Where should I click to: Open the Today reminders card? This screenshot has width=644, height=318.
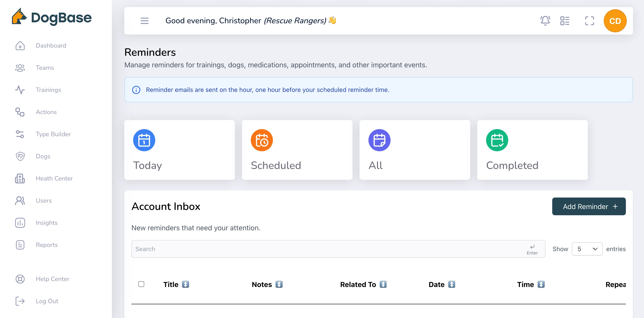click(180, 150)
